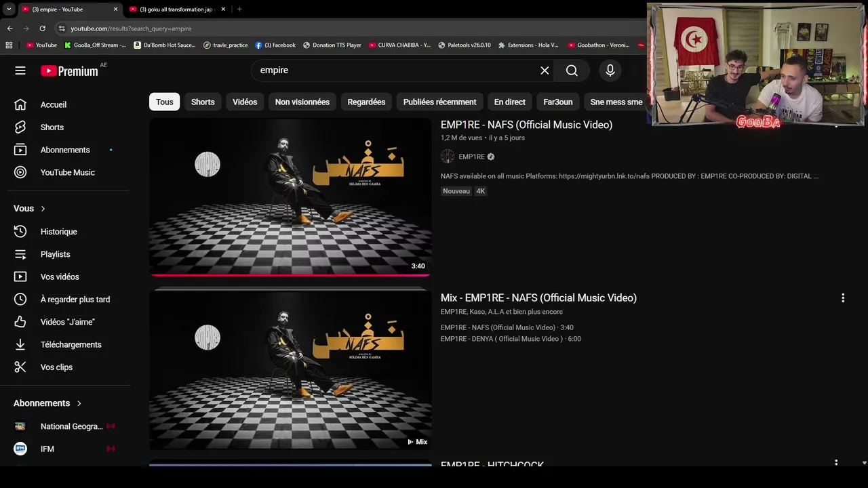Open Donation TTS Player bookmark
This screenshot has height=488, width=868.
(332, 45)
